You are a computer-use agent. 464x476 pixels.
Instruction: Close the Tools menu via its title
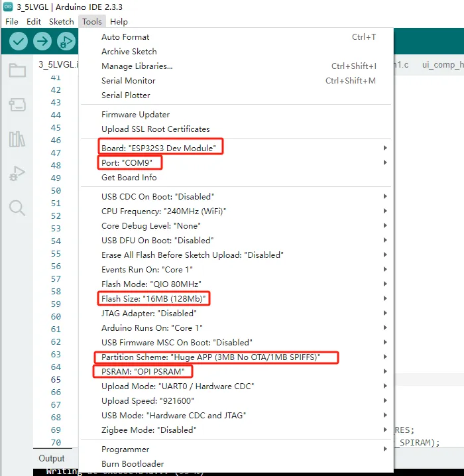(92, 22)
